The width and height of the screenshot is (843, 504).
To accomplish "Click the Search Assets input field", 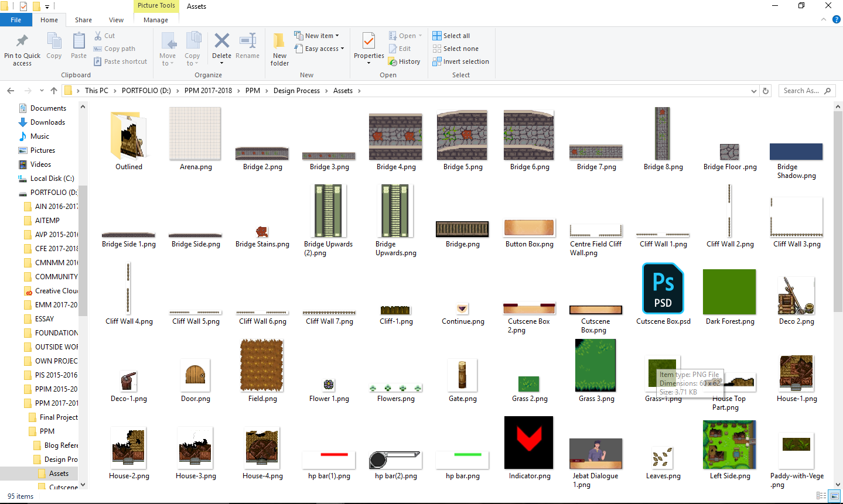I will click(x=800, y=91).
